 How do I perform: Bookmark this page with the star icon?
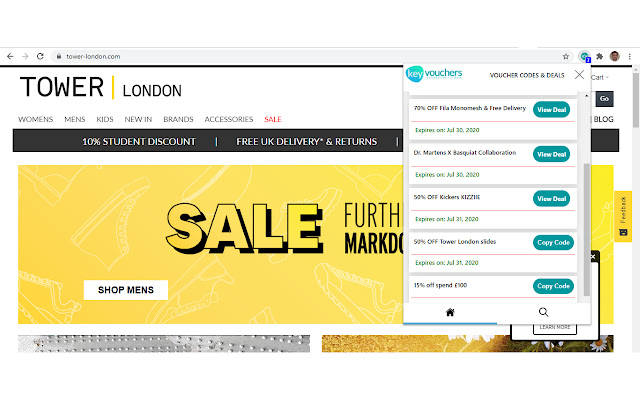tap(566, 56)
